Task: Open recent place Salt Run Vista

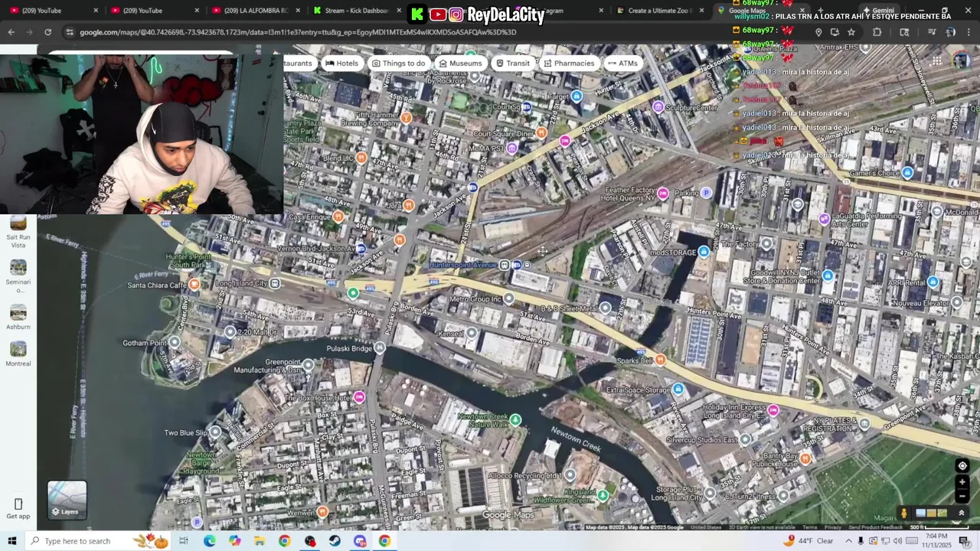Action: click(x=18, y=231)
